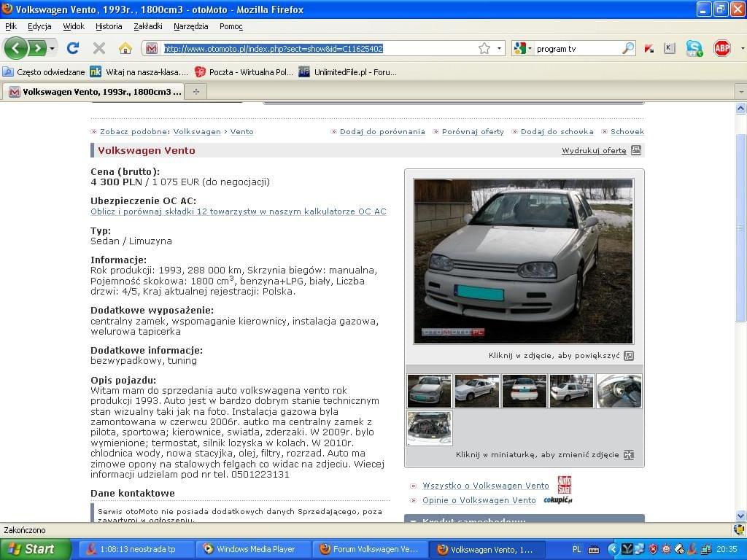Click the Dodaj do schowka link

point(557,132)
